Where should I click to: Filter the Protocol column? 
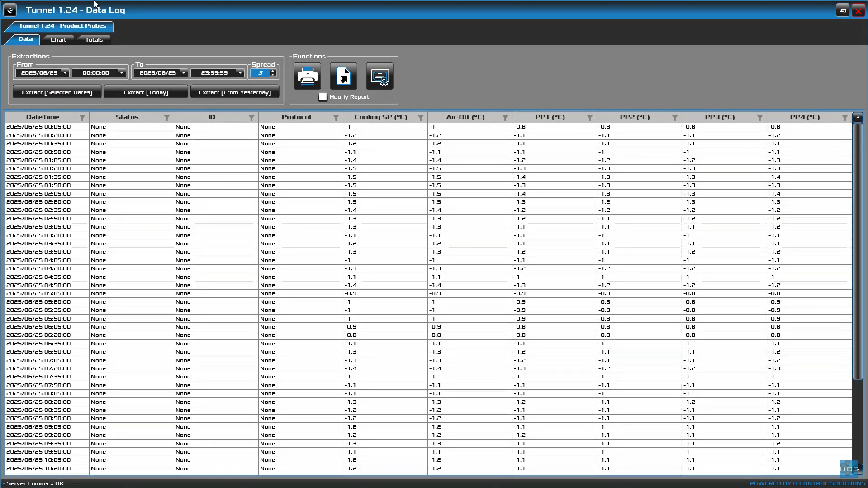click(x=336, y=117)
